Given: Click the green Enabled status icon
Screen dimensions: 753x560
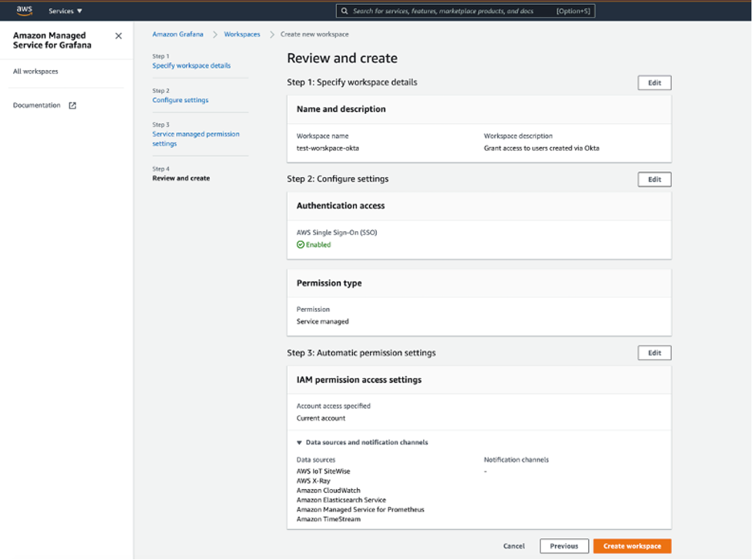Looking at the screenshot, I should (x=302, y=244).
